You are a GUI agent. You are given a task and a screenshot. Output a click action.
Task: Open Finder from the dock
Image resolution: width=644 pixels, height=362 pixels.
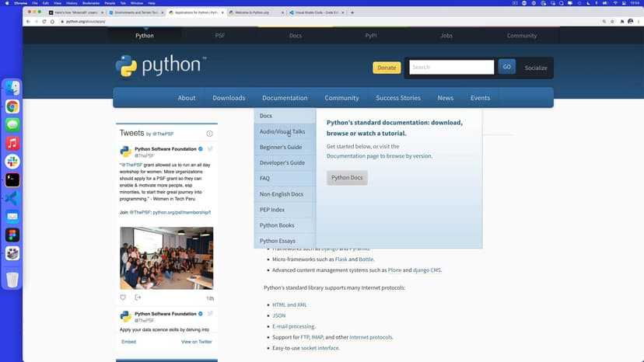pyautogui.click(x=12, y=89)
